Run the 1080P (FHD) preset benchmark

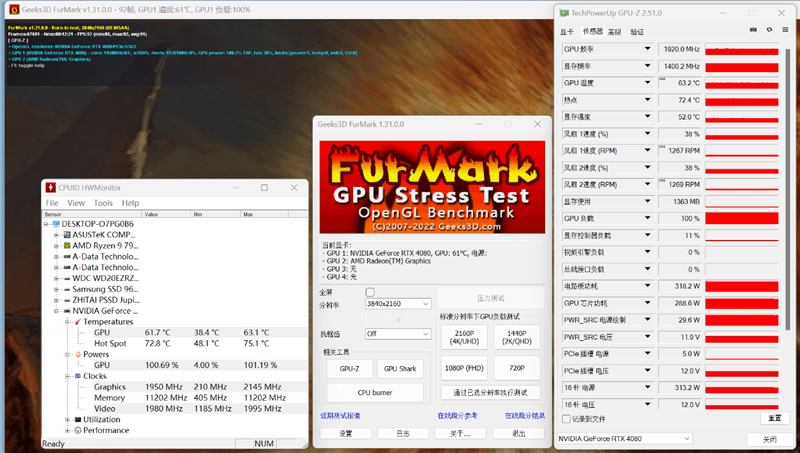click(x=464, y=368)
